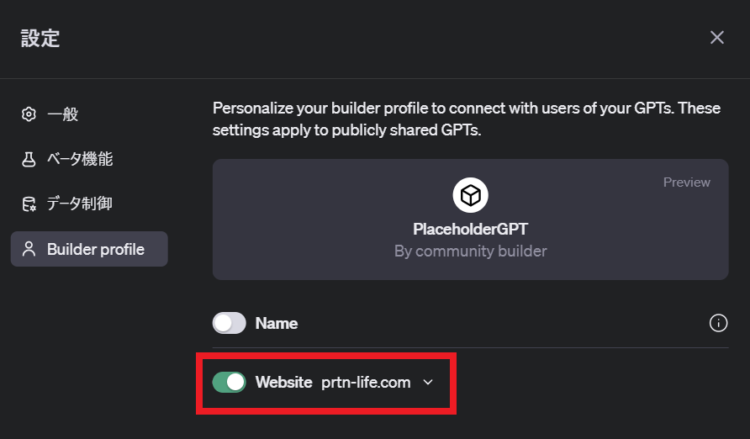The width and height of the screenshot is (750, 439).
Task: Open the prtn-life.com website selector
Action: [366, 382]
